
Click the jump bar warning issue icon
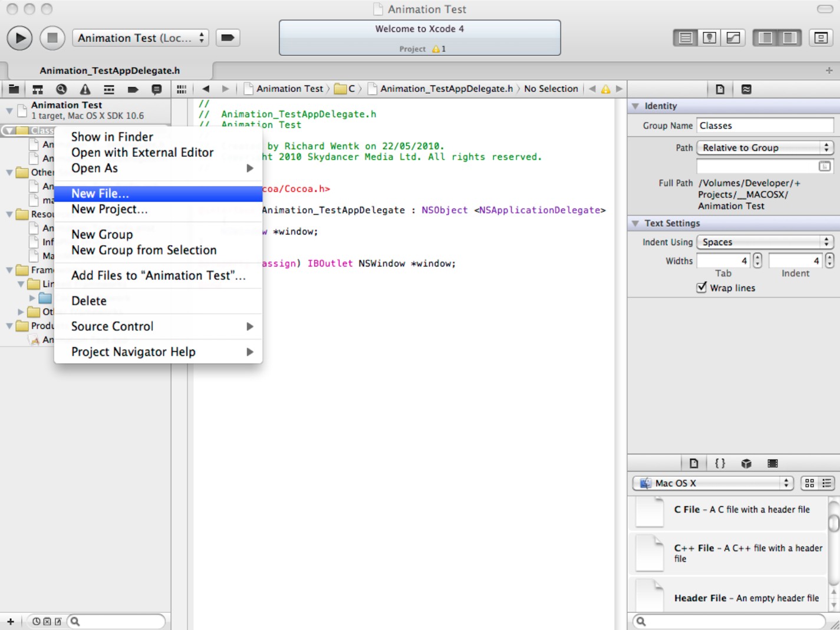click(606, 89)
